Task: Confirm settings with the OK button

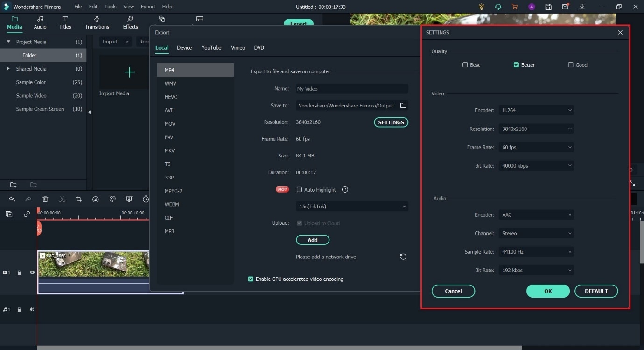Action: tap(548, 291)
